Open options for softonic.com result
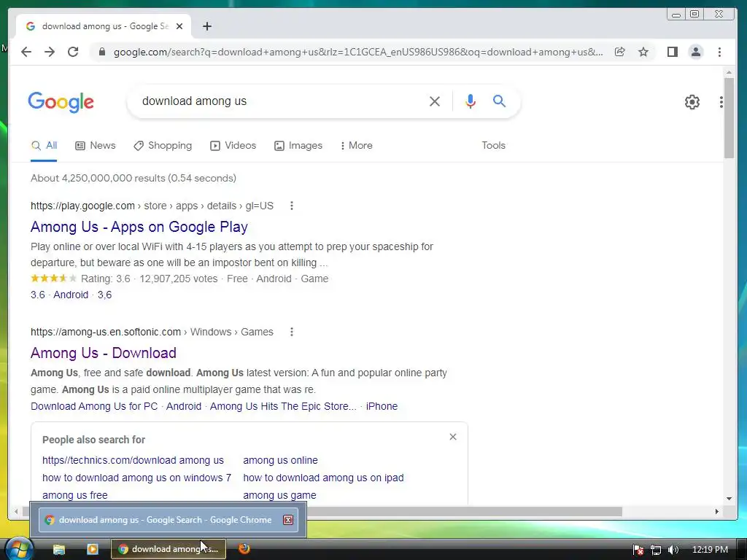This screenshot has width=747, height=560. (x=292, y=332)
